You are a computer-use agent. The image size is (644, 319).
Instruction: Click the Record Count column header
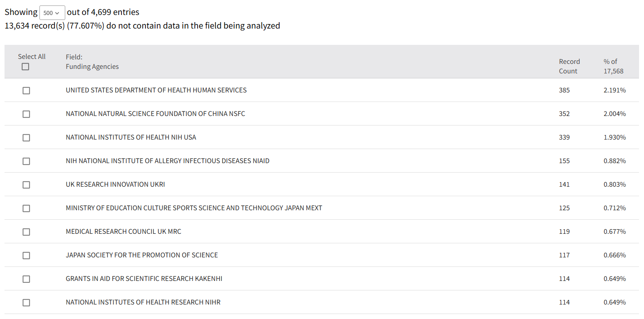pos(569,66)
